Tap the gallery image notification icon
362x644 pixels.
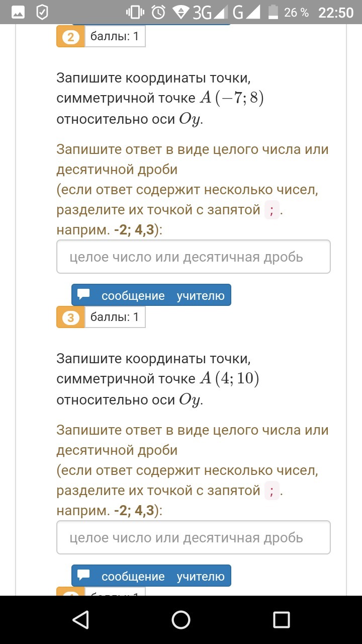pyautogui.click(x=18, y=12)
